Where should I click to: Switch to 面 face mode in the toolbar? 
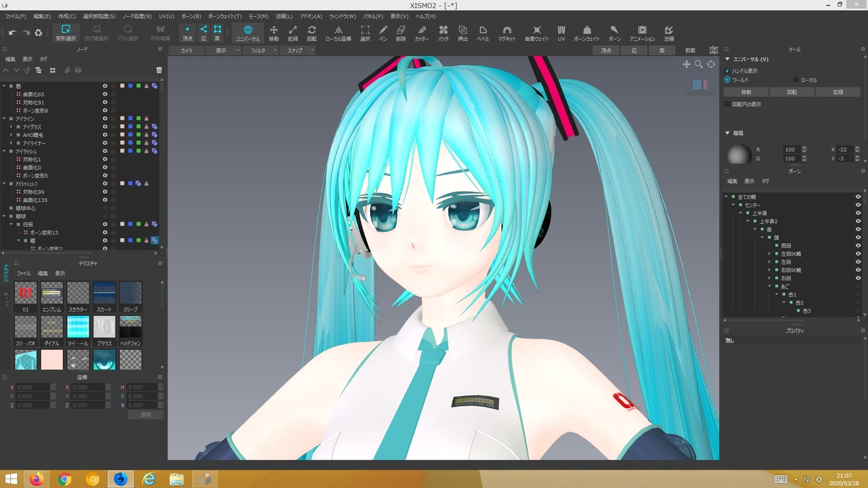tap(218, 33)
